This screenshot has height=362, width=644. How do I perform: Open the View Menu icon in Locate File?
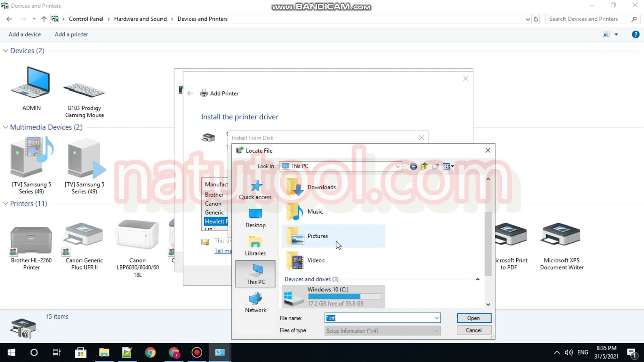coord(448,166)
